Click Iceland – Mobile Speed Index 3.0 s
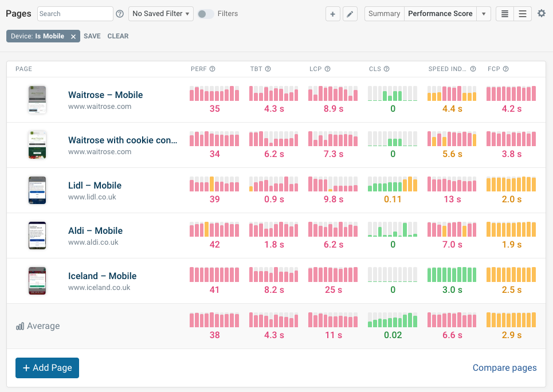 (x=452, y=289)
